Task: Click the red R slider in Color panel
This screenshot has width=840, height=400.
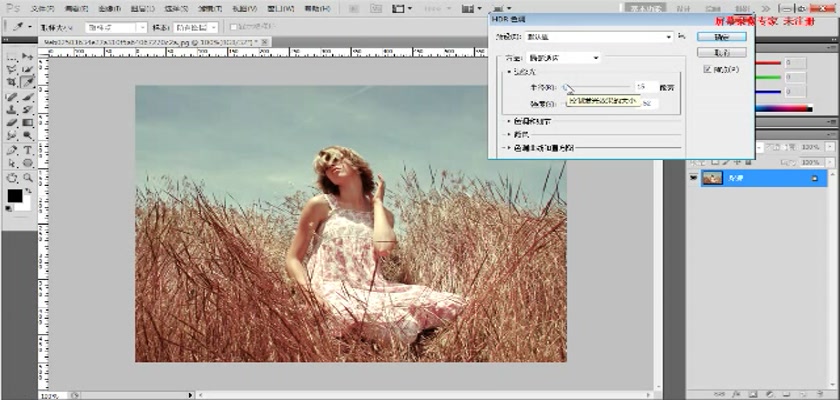Action: (x=768, y=63)
